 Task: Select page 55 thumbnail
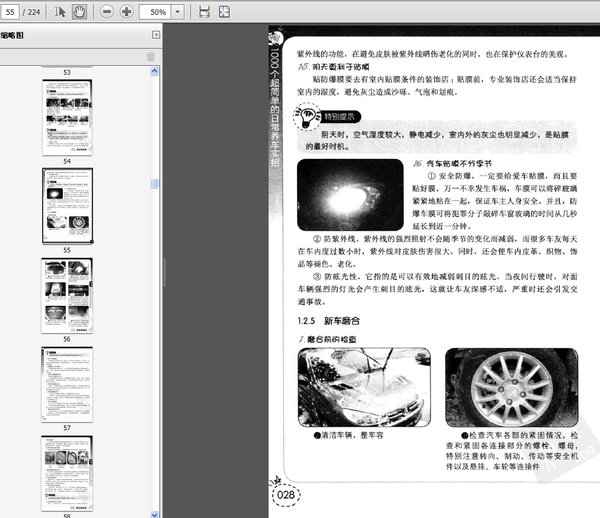click(x=67, y=204)
